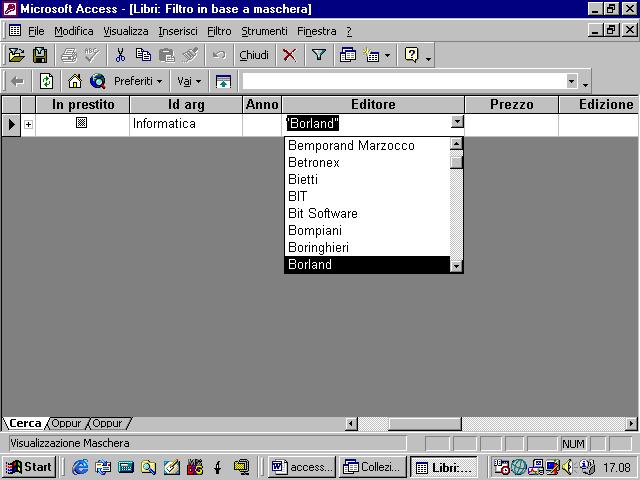
Task: Select Boringhieri in the Editore list
Action: coord(367,247)
